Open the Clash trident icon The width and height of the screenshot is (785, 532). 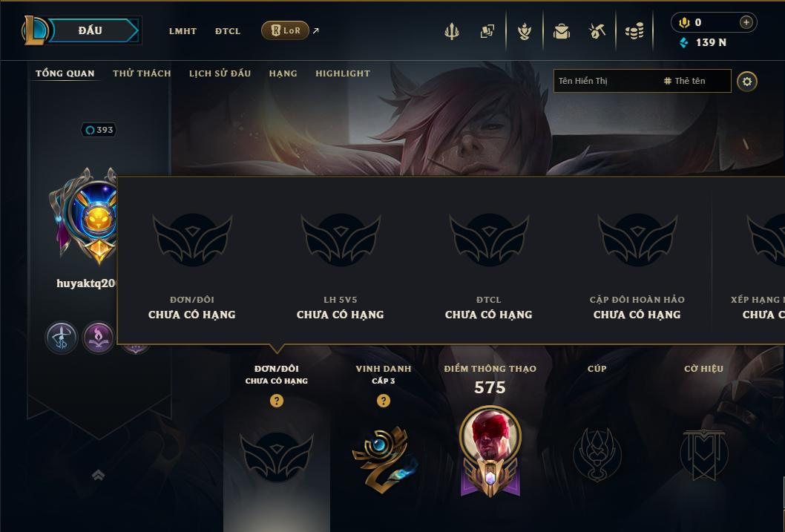(452, 31)
